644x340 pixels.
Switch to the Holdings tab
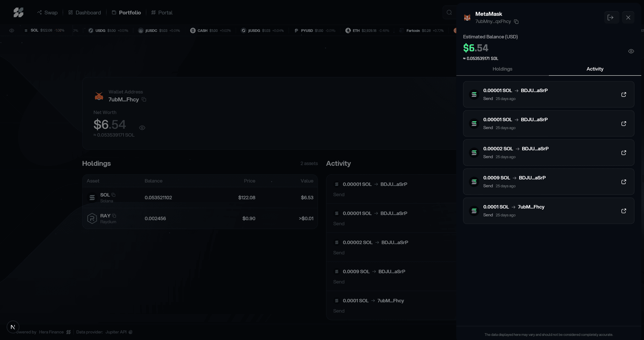[x=502, y=69]
